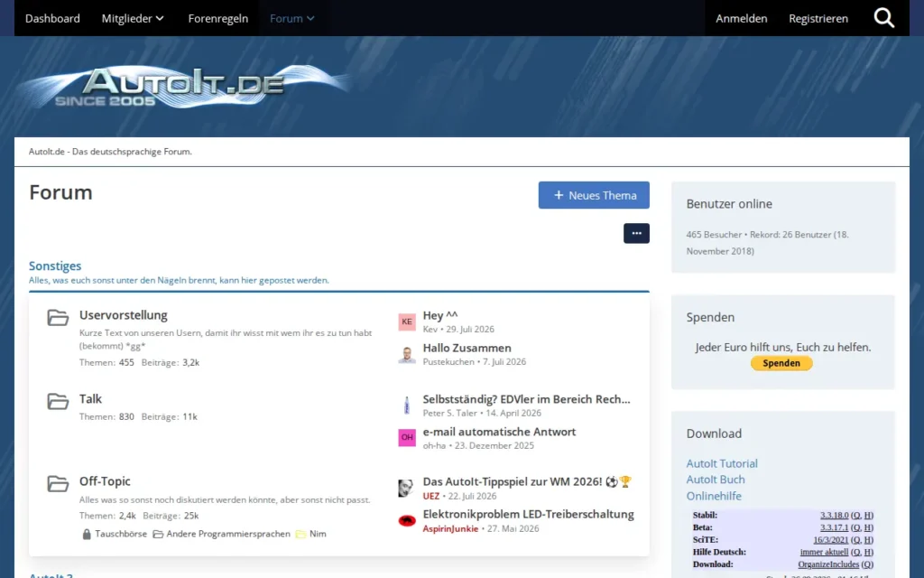Click the yellow folder icon beside Nim
Viewport: 924px width, 578px height.
click(300, 534)
